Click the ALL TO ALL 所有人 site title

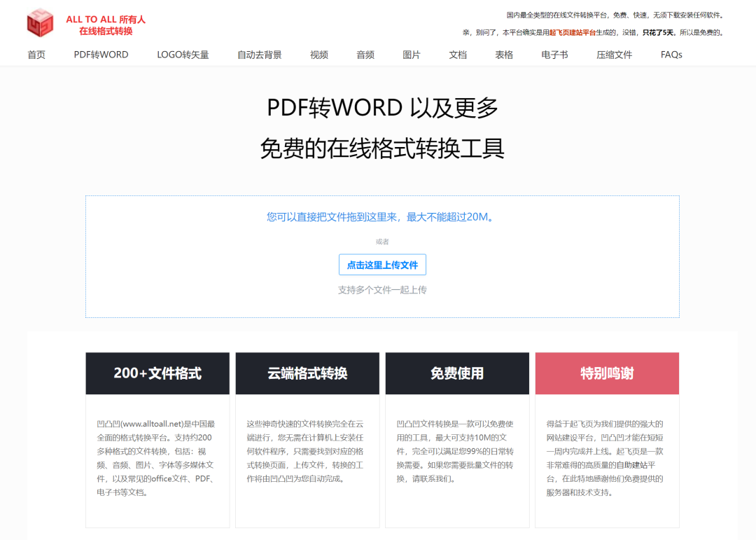pyautogui.click(x=106, y=20)
